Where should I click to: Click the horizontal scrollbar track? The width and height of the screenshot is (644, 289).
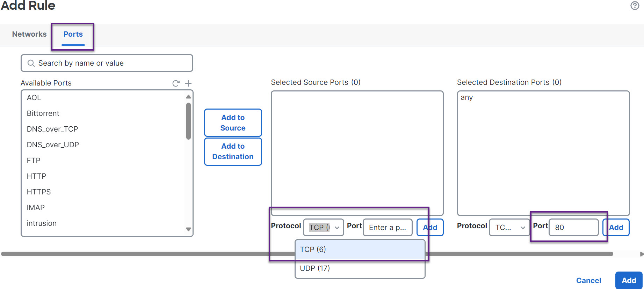(140, 254)
